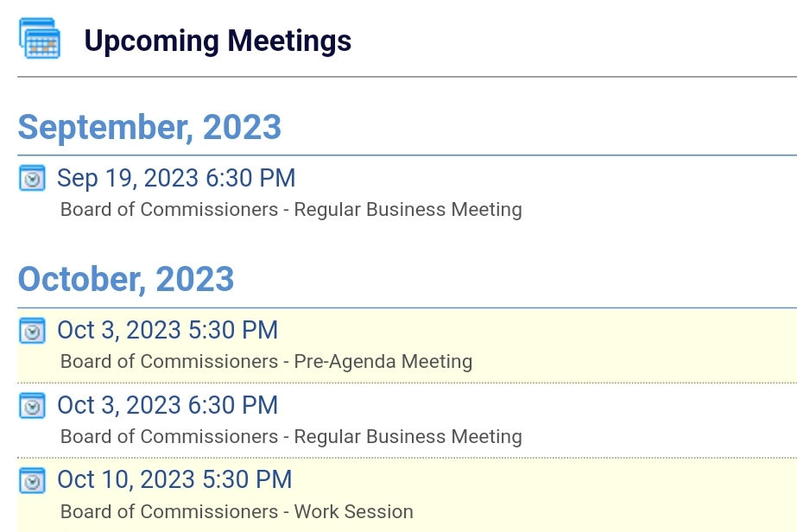
Task: Open the Oct 3, 2023 5:30 PM meeting
Action: [x=168, y=330]
